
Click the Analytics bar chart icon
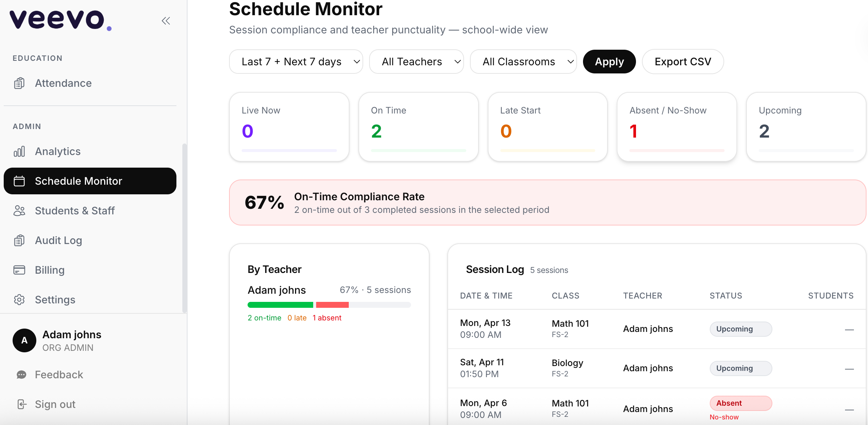[x=19, y=151]
